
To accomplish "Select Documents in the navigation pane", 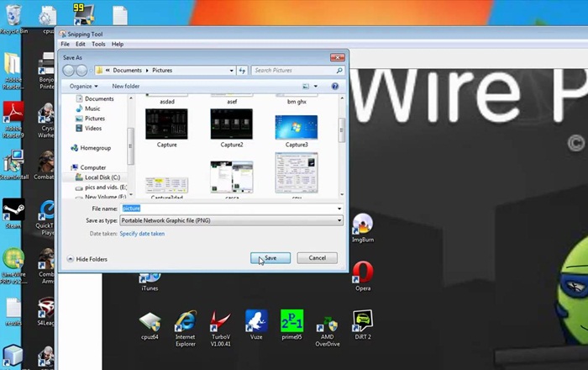I will pos(95,98).
